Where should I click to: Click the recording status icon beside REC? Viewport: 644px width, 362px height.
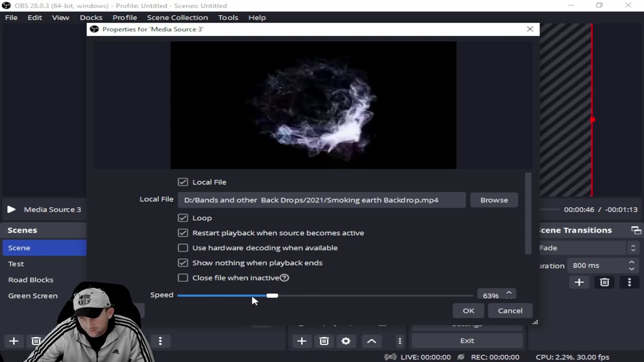[x=460, y=357]
